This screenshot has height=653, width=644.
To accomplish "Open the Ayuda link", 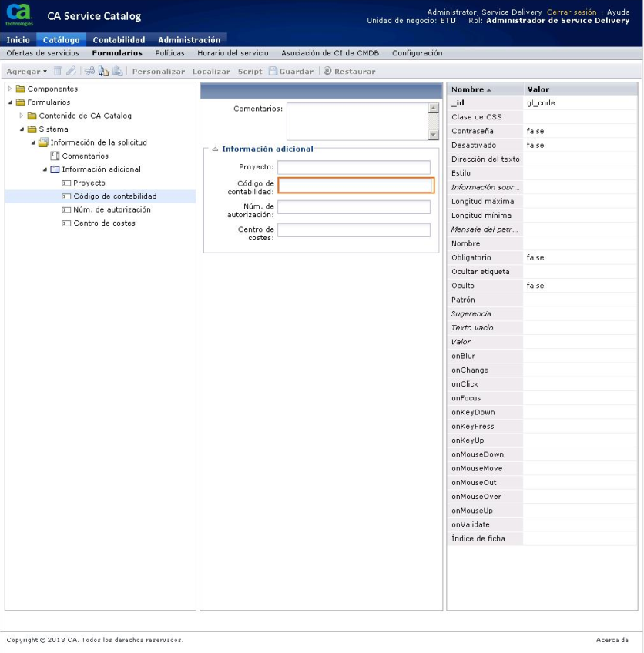I will tap(618, 12).
